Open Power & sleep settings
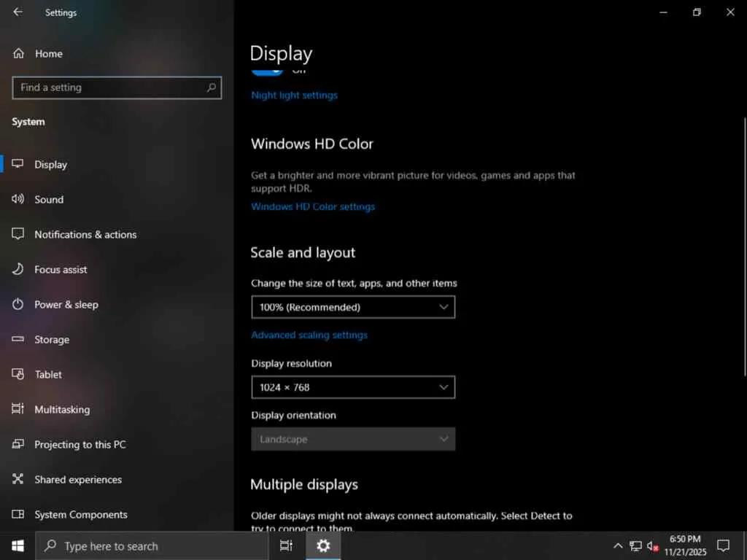Viewport: 747px width, 560px height. [117, 304]
